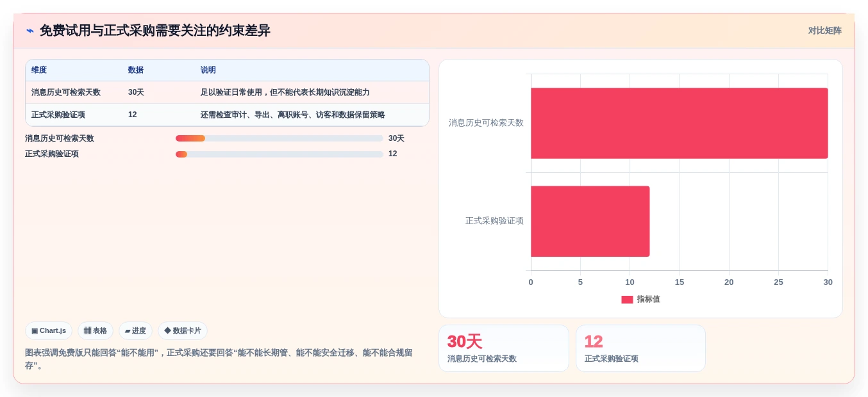868x397 pixels.
Task: Click the 指标值 legend label
Action: [x=648, y=300]
